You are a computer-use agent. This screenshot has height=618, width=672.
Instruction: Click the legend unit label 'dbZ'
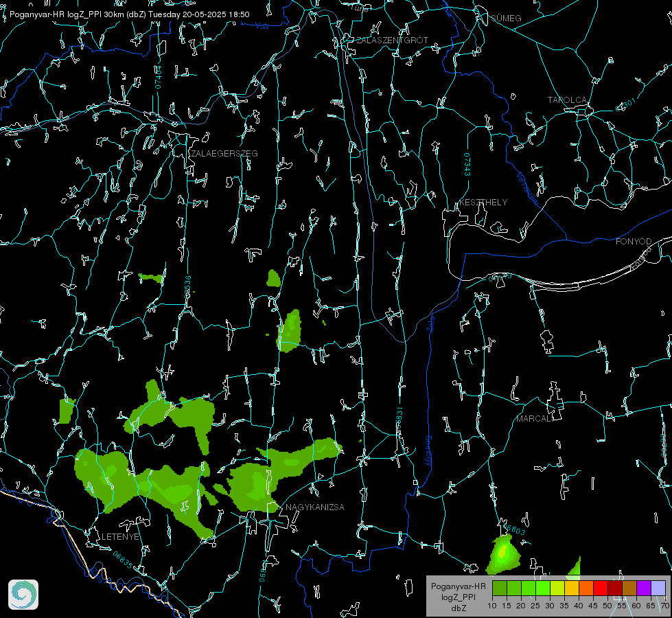pyautogui.click(x=458, y=608)
